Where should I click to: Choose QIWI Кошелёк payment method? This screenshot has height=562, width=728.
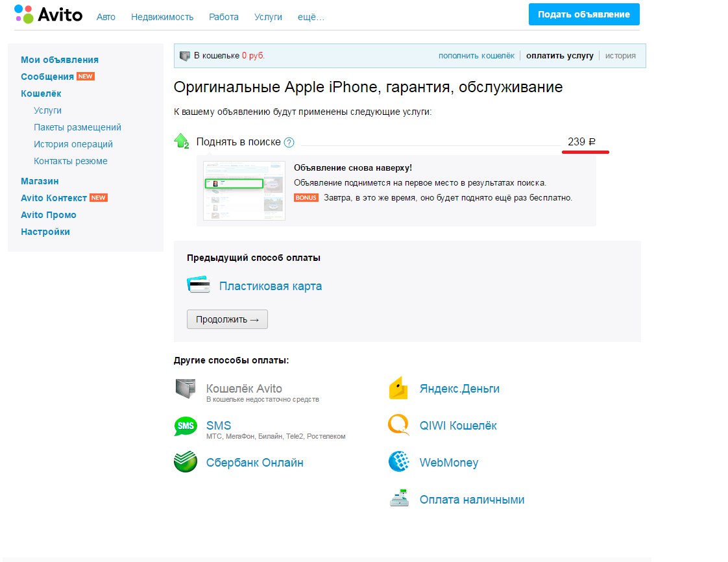458,426
